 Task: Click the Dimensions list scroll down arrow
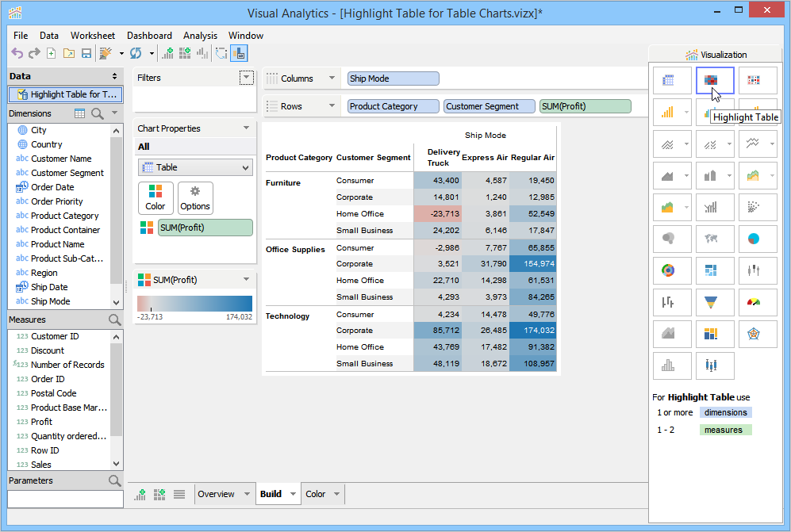117,303
